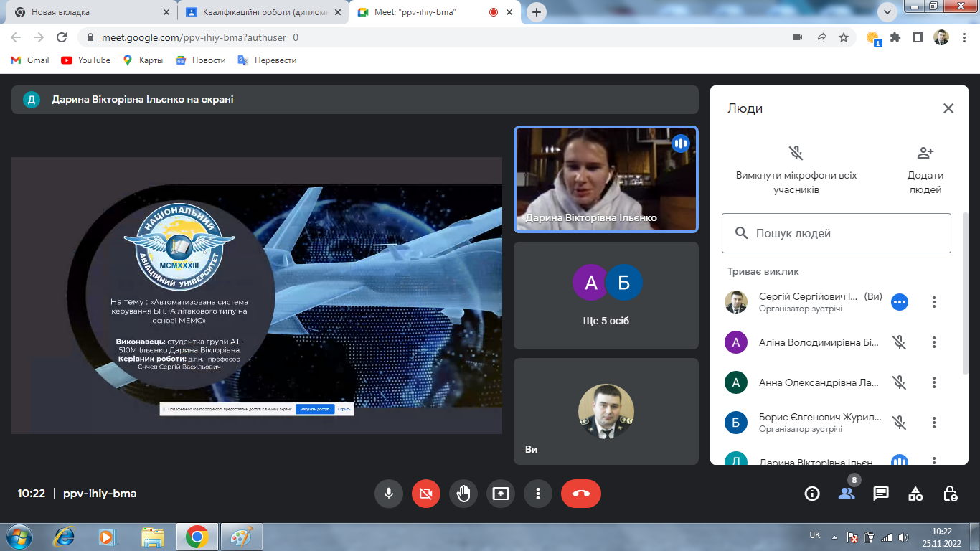The width and height of the screenshot is (980, 551).
Task: Open the activities panel
Action: tap(915, 494)
